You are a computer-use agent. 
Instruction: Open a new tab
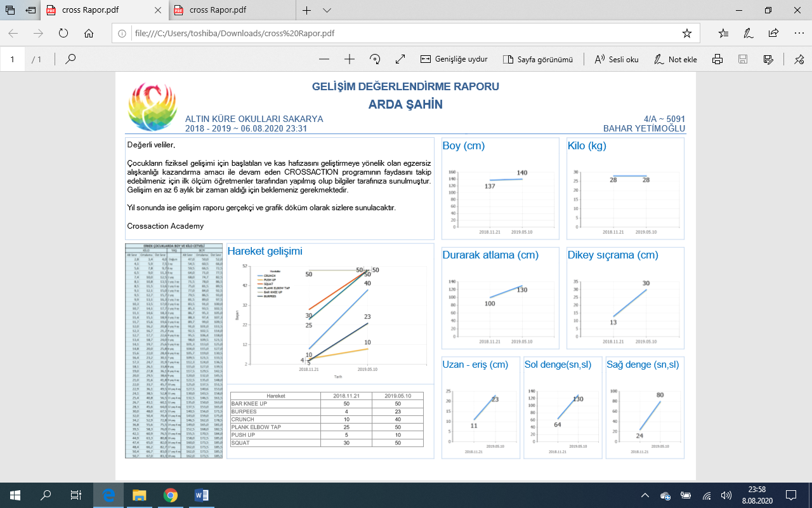pos(306,10)
